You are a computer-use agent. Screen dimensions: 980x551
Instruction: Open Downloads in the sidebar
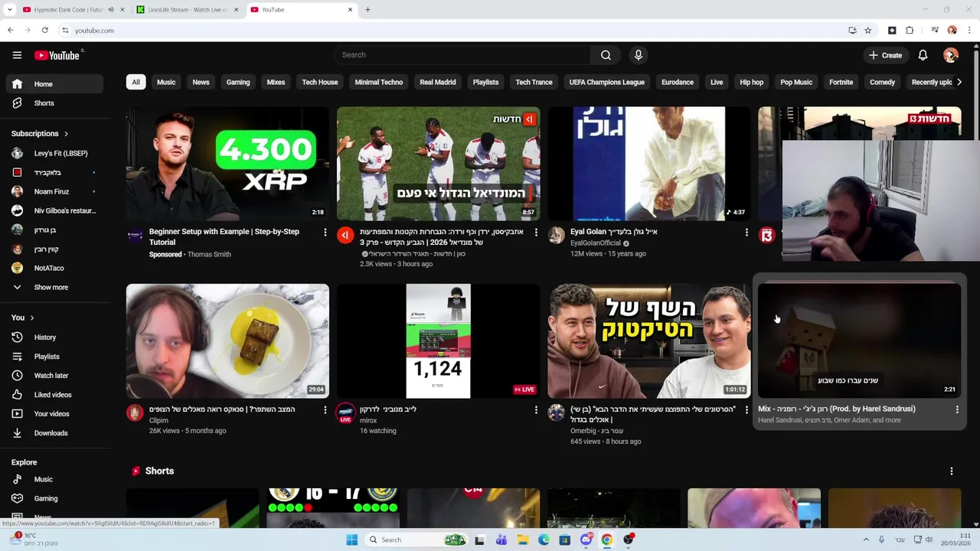(52, 433)
